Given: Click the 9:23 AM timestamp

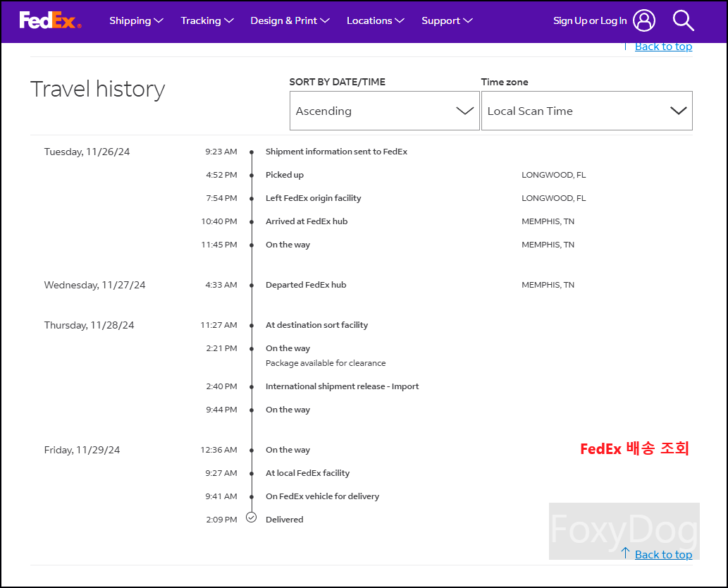Looking at the screenshot, I should point(221,152).
